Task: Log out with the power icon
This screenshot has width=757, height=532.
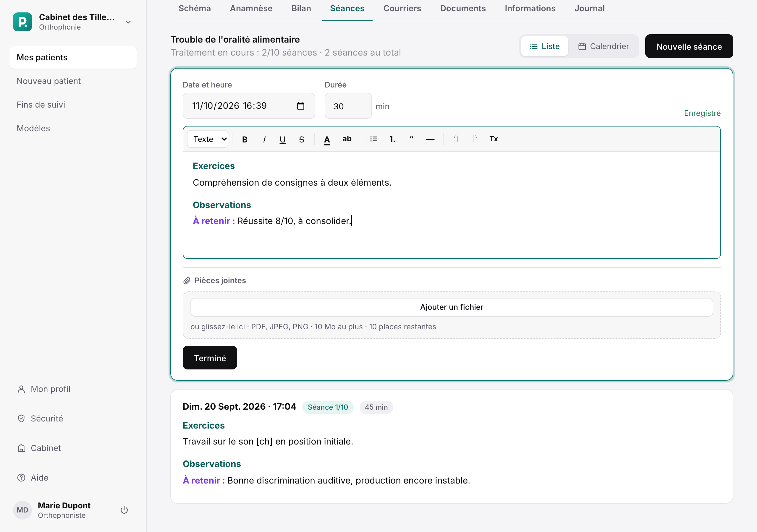Action: tap(124, 510)
